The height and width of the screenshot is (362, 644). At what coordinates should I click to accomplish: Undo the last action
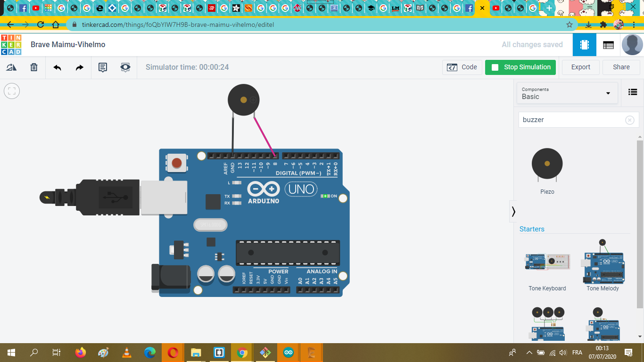click(x=57, y=67)
